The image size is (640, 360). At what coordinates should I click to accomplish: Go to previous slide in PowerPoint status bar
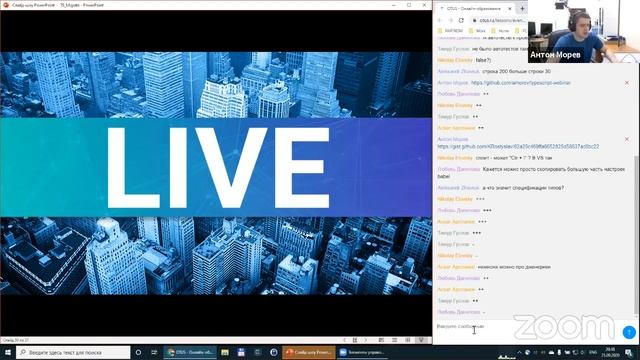coord(344,340)
